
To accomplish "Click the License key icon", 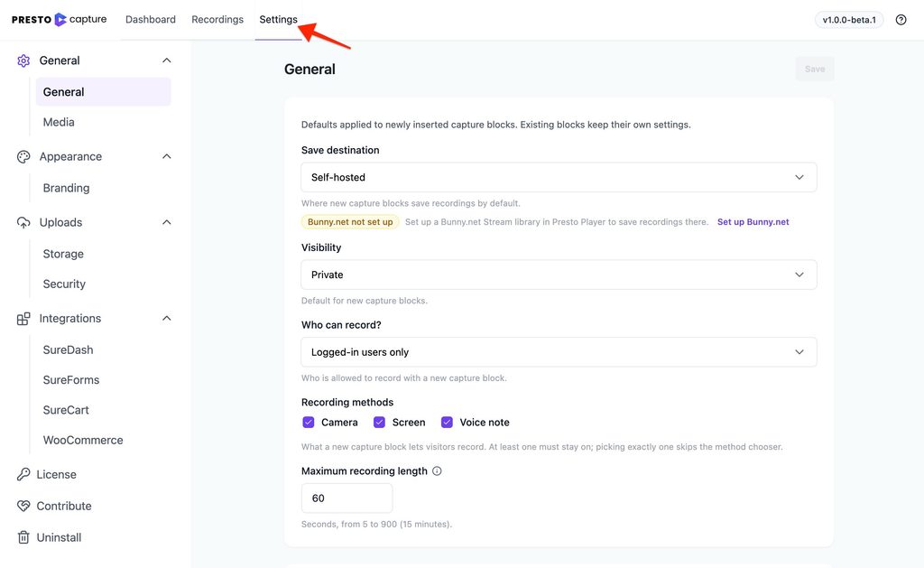I will 23,474.
